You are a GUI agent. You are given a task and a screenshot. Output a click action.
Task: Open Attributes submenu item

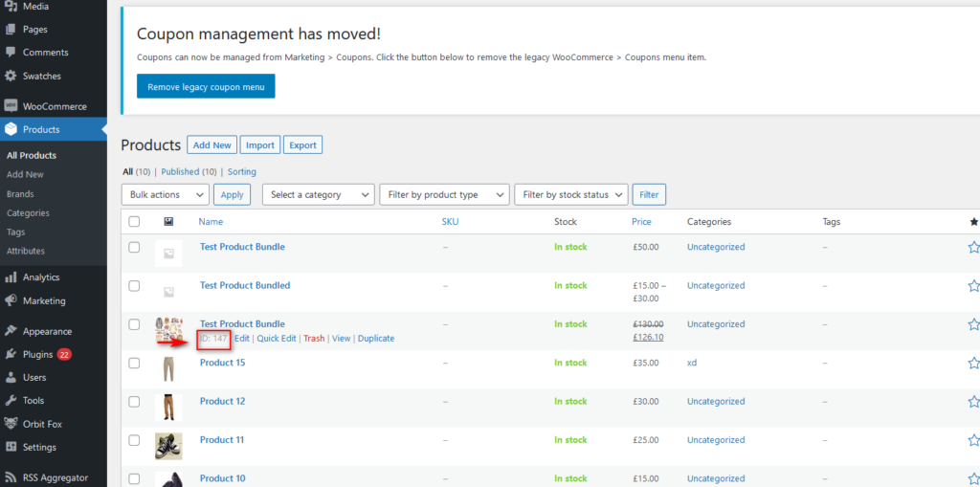click(x=26, y=251)
